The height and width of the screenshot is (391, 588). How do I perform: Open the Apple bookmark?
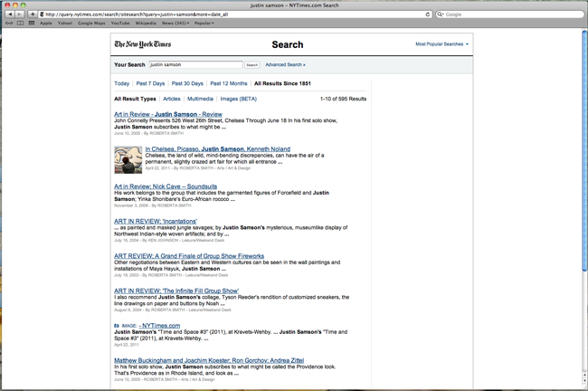coord(46,23)
